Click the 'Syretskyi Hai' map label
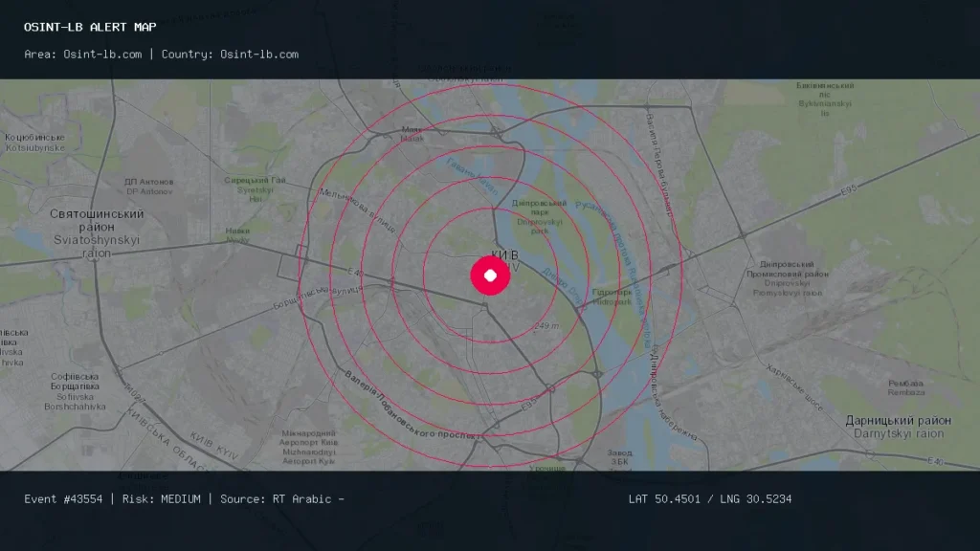The image size is (980, 551). coord(255,194)
